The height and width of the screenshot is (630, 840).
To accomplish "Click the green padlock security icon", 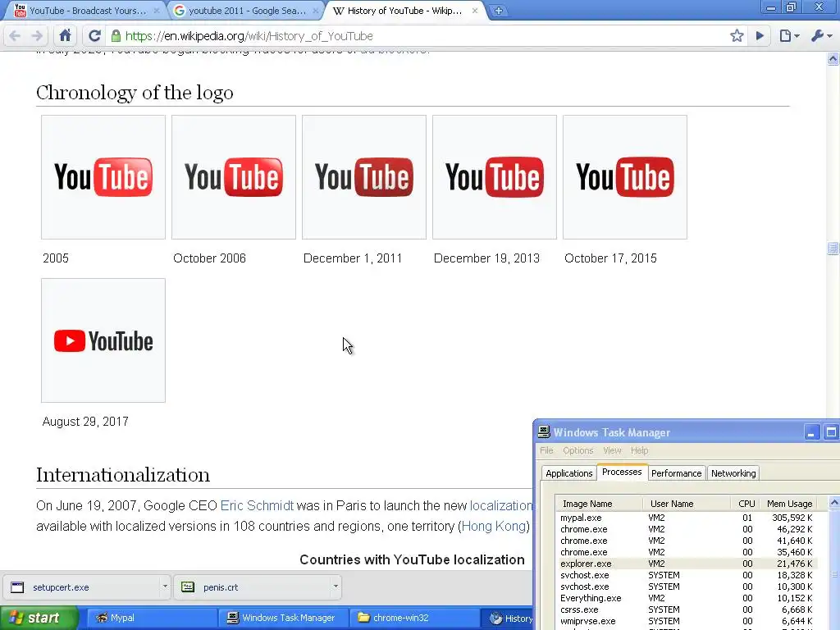I will click(x=116, y=36).
